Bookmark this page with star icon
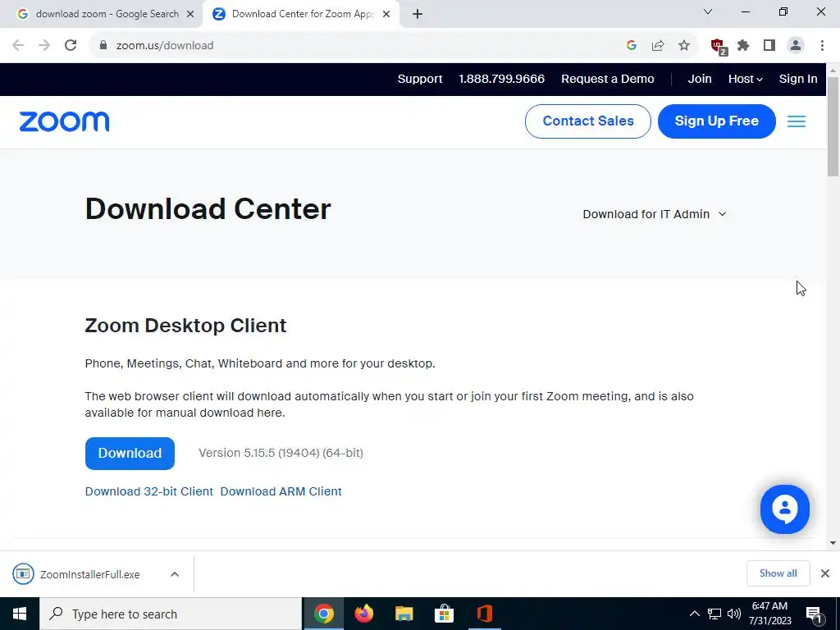840x630 pixels. pyautogui.click(x=683, y=45)
